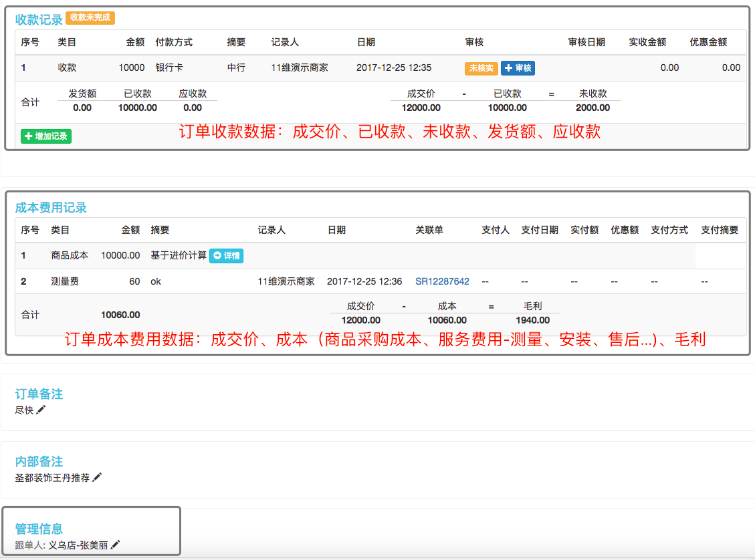The image size is (755, 560).
Task: Click the 已收款 total 10000.00 under 合计
Action: pyautogui.click(x=137, y=108)
